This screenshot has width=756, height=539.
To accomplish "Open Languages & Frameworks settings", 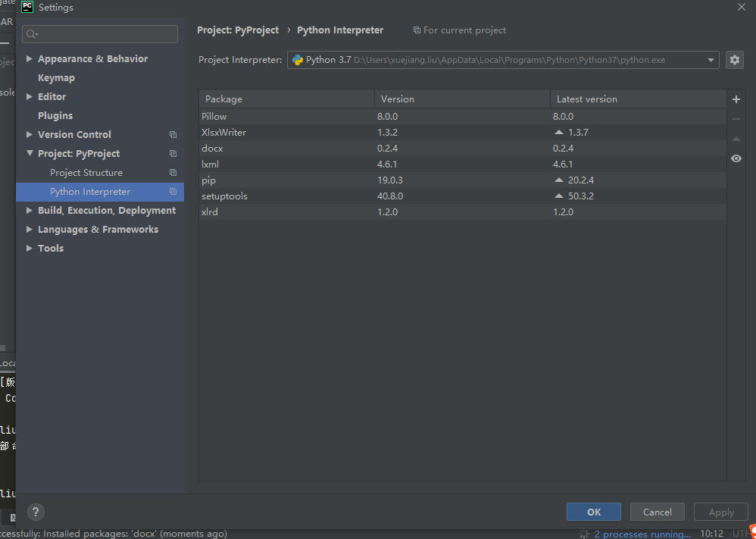I will coord(98,230).
